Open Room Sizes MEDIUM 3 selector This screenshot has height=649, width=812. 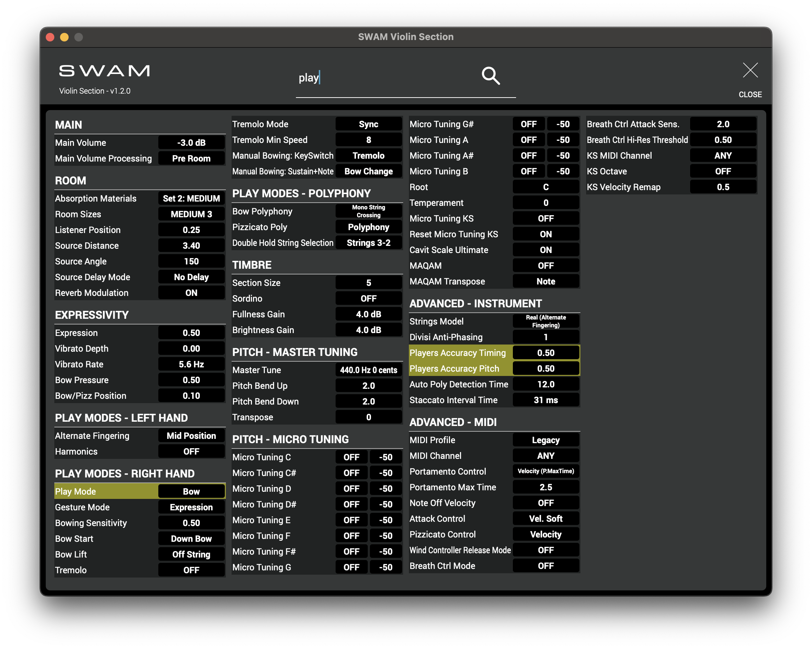[191, 214]
